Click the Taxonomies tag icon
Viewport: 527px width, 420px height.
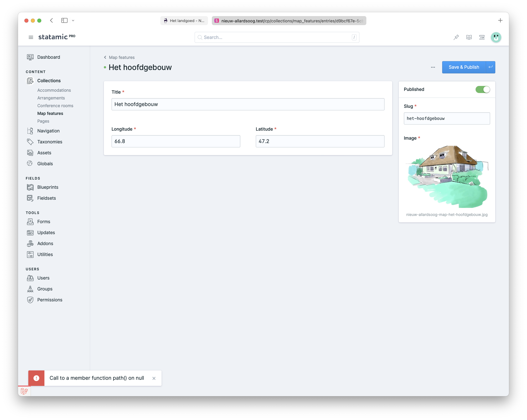pos(30,142)
